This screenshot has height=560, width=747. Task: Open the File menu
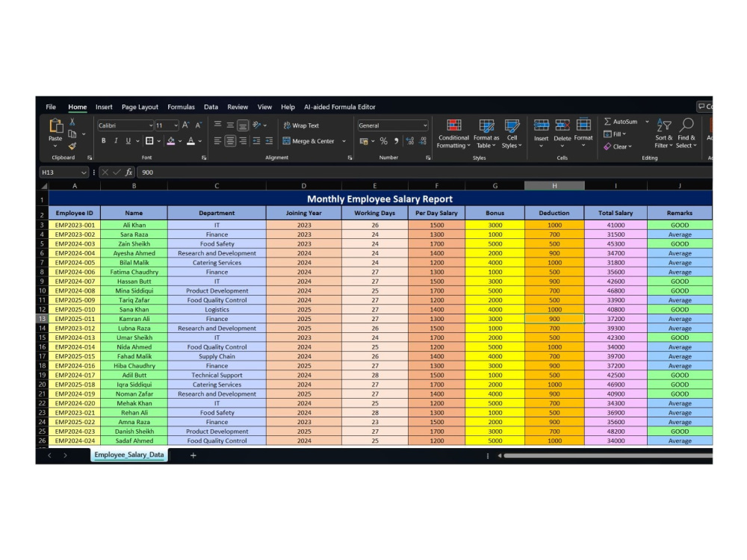51,107
